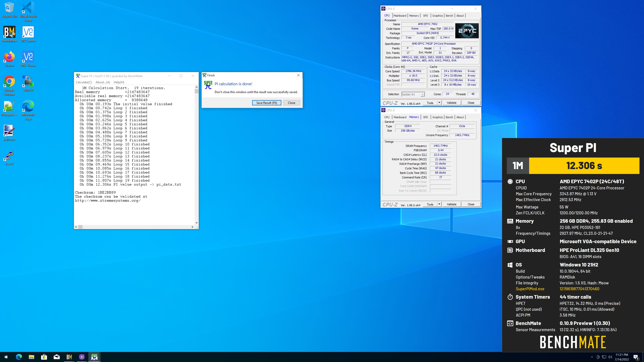Open the About...(A) menu in Super PI

[x=103, y=82]
